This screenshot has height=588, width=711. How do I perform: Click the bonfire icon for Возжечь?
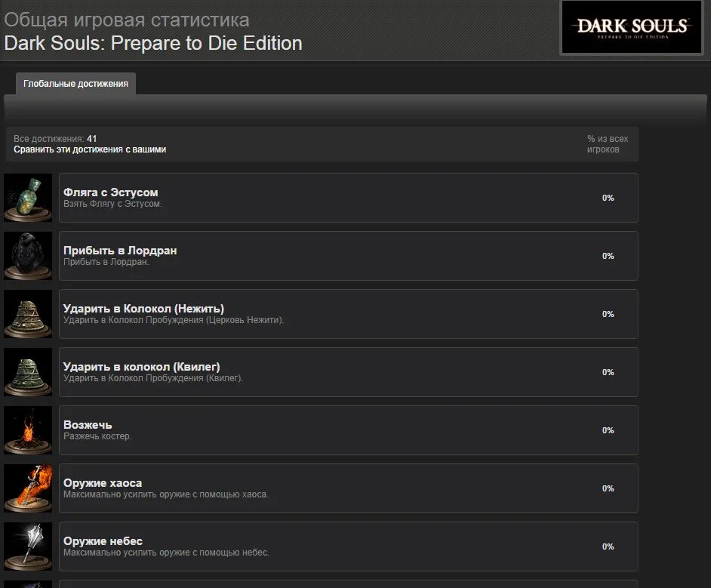click(28, 429)
